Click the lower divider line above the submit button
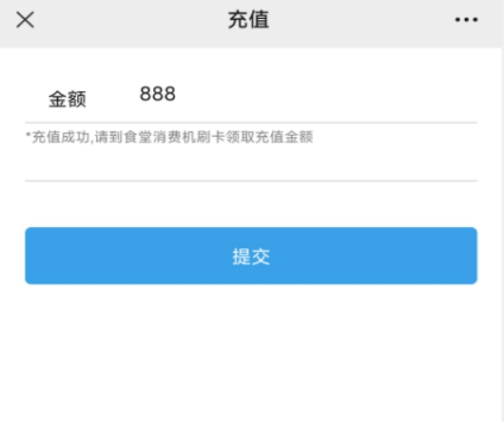The height and width of the screenshot is (422, 504). (251, 181)
